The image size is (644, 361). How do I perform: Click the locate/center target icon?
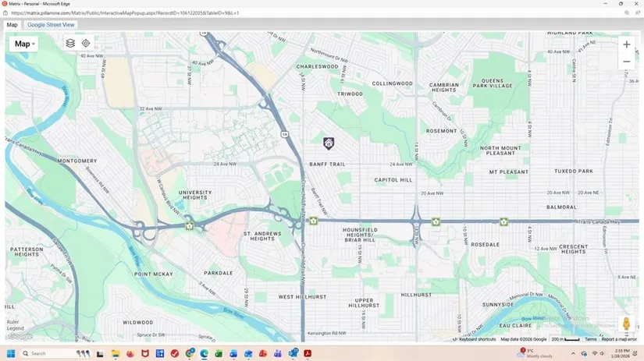coord(86,44)
